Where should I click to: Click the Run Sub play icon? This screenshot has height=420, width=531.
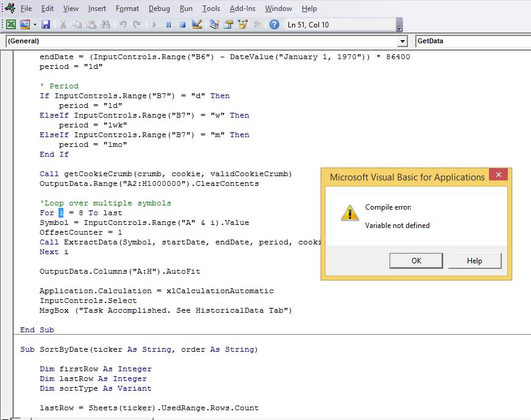[154, 24]
